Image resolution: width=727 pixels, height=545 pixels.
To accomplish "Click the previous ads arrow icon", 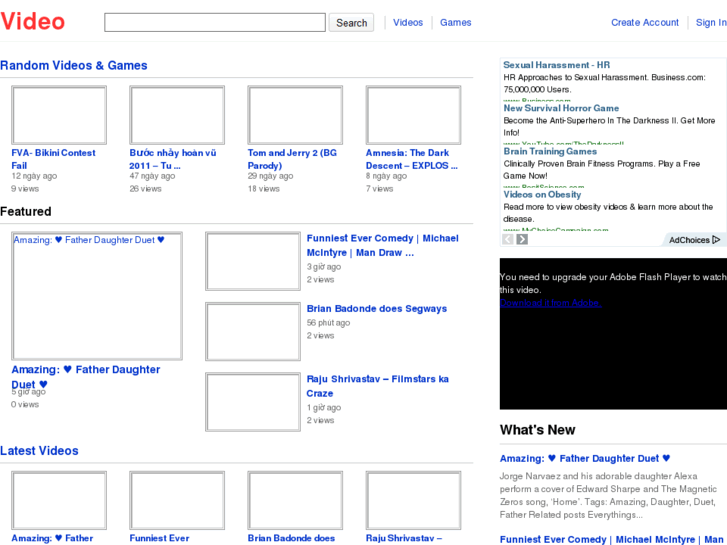I will (x=508, y=240).
